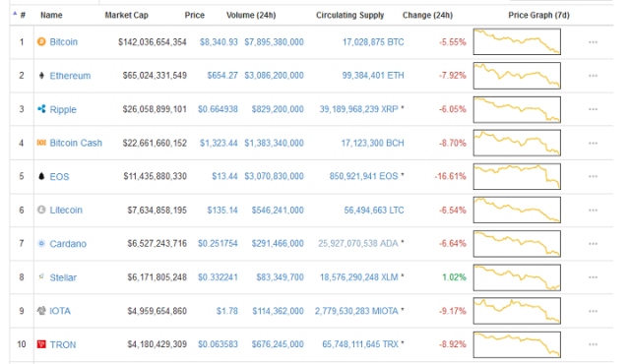Open the Litecoin name link
630x364 pixels.
pos(66,210)
